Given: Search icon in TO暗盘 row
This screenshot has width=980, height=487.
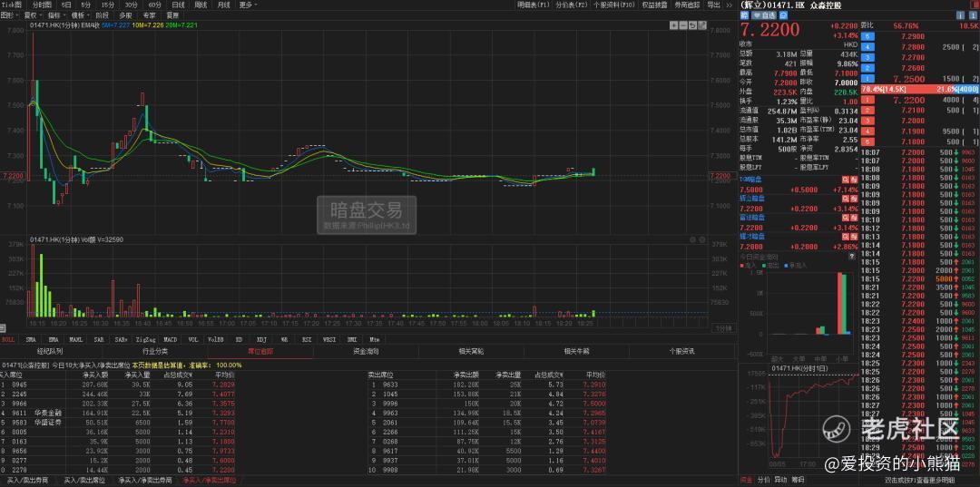Looking at the screenshot, I should (x=846, y=180).
